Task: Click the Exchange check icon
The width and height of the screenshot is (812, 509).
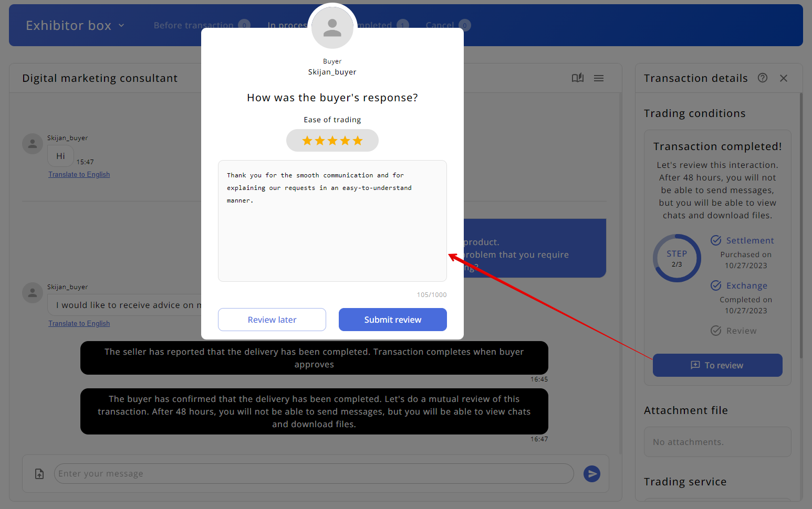Action: (716, 285)
